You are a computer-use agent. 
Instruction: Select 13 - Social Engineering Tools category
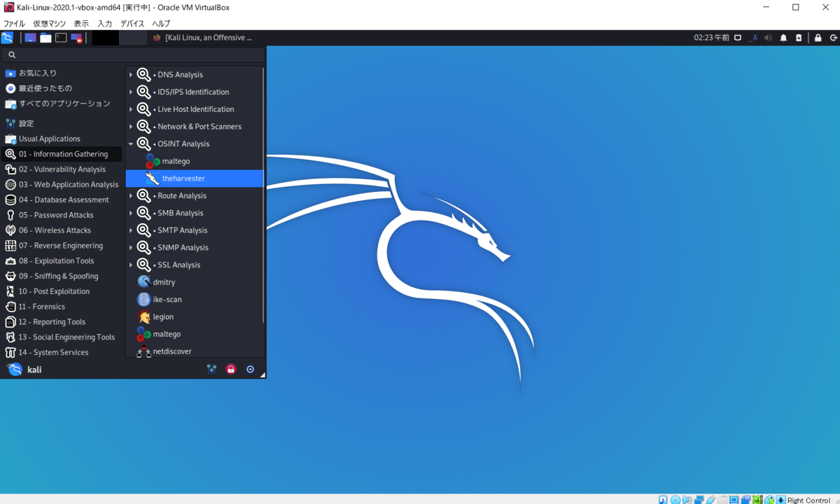pyautogui.click(x=62, y=337)
